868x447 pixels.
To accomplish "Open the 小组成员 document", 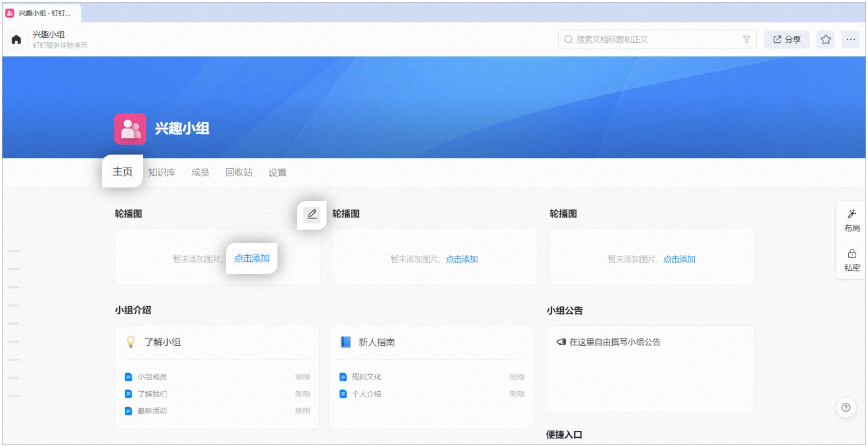I will pyautogui.click(x=152, y=377).
